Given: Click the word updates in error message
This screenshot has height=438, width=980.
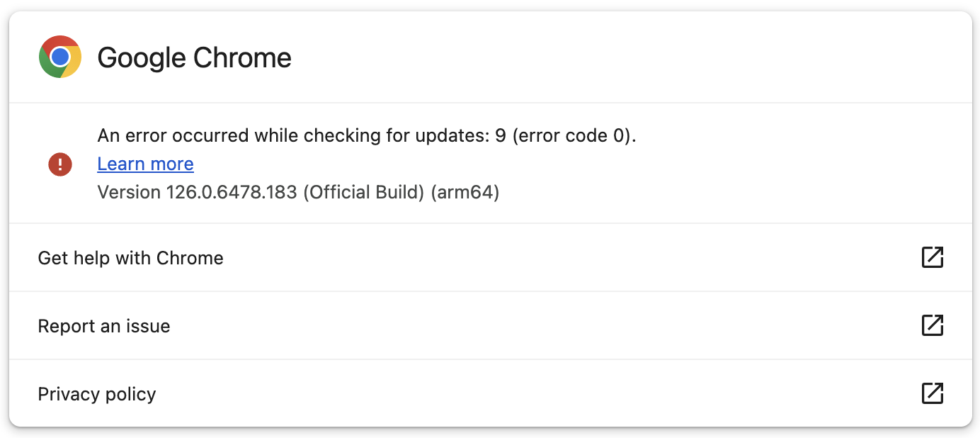Looking at the screenshot, I should pos(452,135).
